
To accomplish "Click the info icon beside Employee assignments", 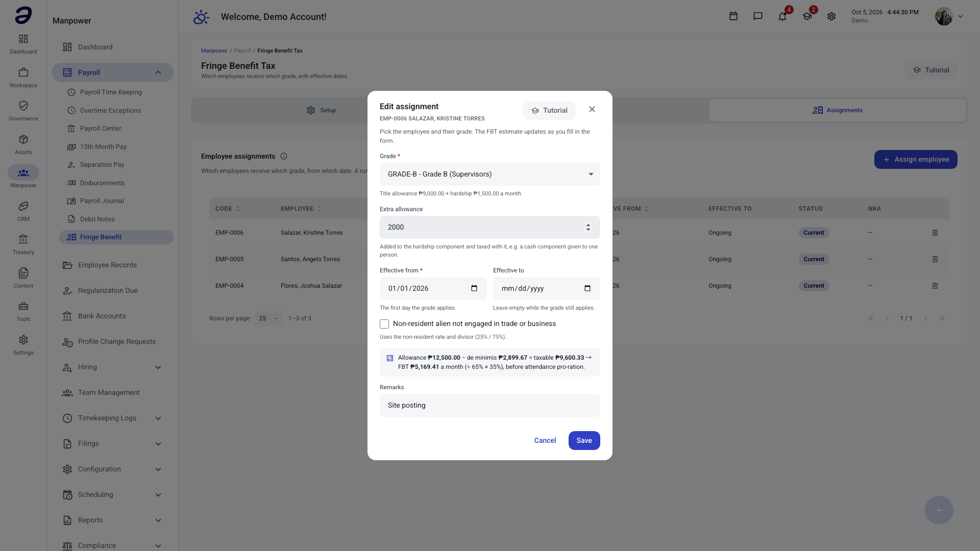I will tap(284, 156).
